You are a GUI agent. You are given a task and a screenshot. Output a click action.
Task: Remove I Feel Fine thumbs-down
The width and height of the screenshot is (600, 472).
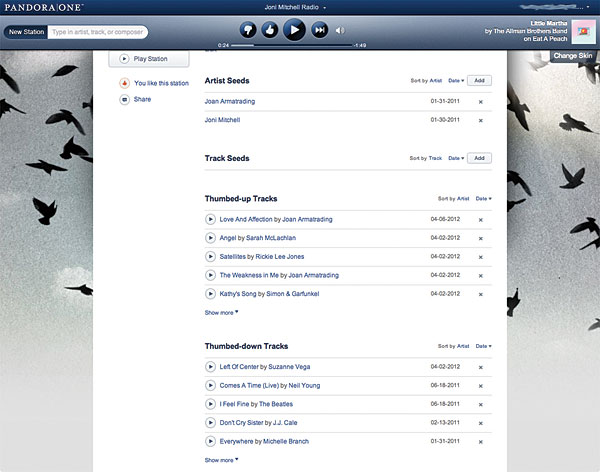tap(481, 405)
